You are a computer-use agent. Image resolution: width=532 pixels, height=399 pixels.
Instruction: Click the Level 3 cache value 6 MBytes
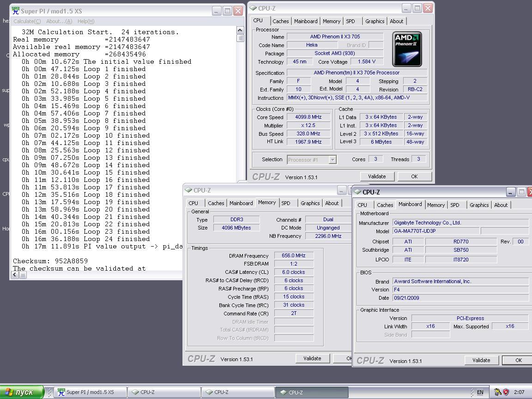click(x=381, y=142)
